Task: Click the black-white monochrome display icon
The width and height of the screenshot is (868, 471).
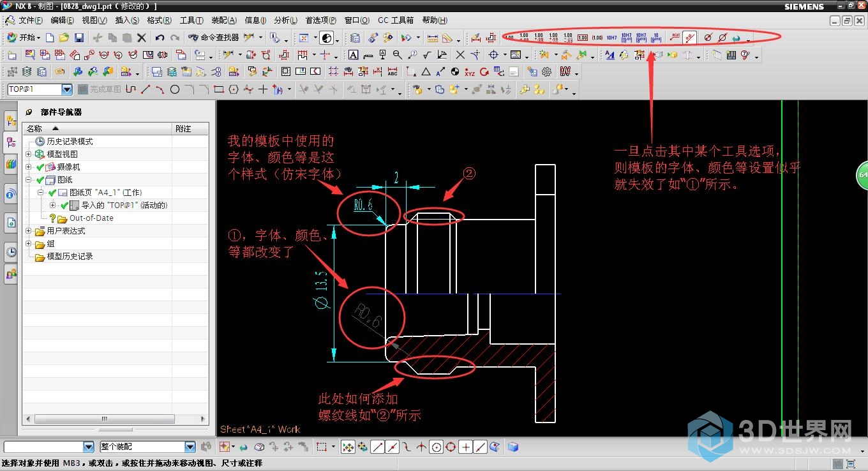Action: 326,38
